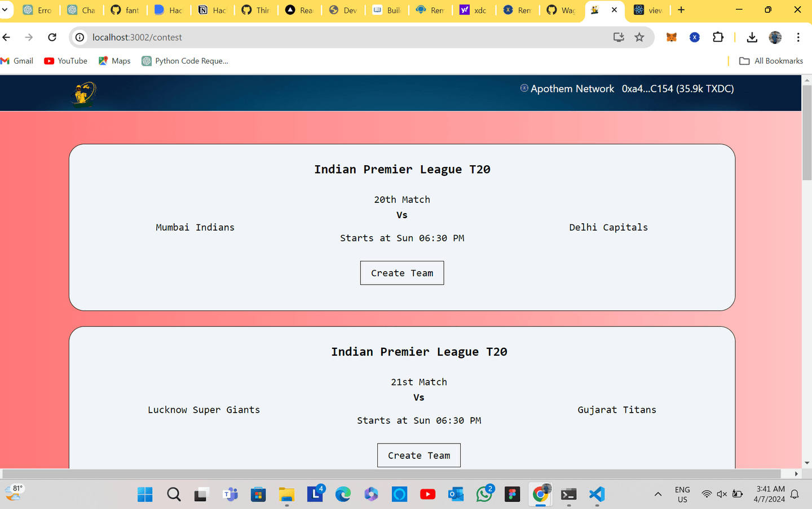Open a new browser tab
The width and height of the screenshot is (812, 509).
(x=681, y=10)
